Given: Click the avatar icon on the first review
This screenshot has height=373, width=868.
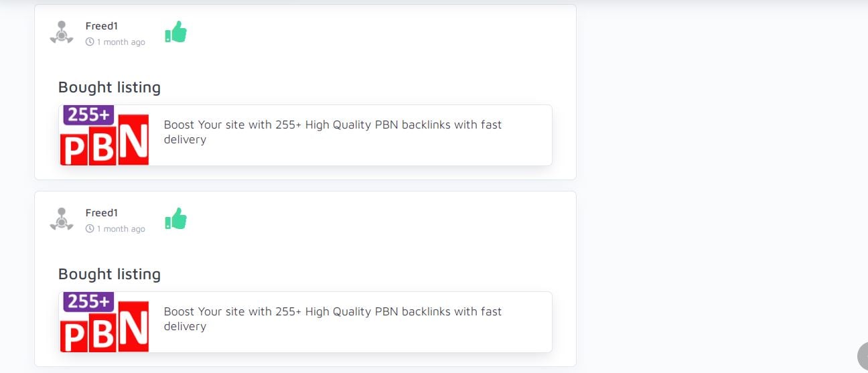Looking at the screenshot, I should click(62, 32).
